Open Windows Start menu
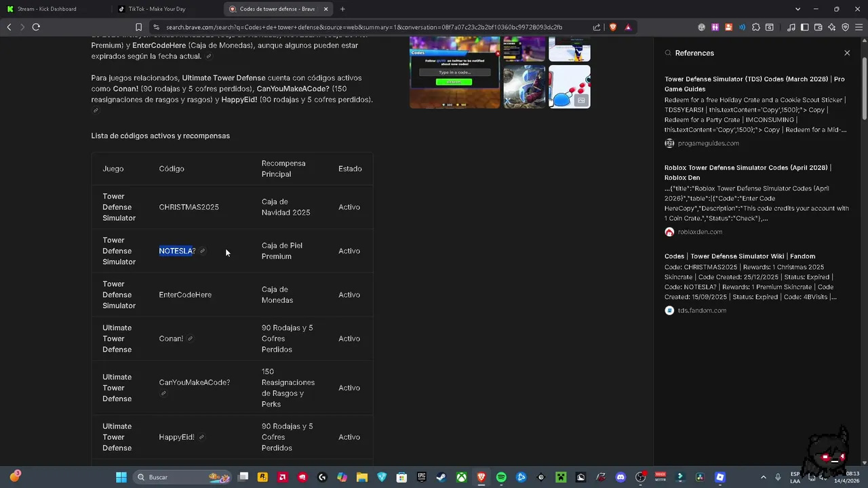 coord(121,477)
